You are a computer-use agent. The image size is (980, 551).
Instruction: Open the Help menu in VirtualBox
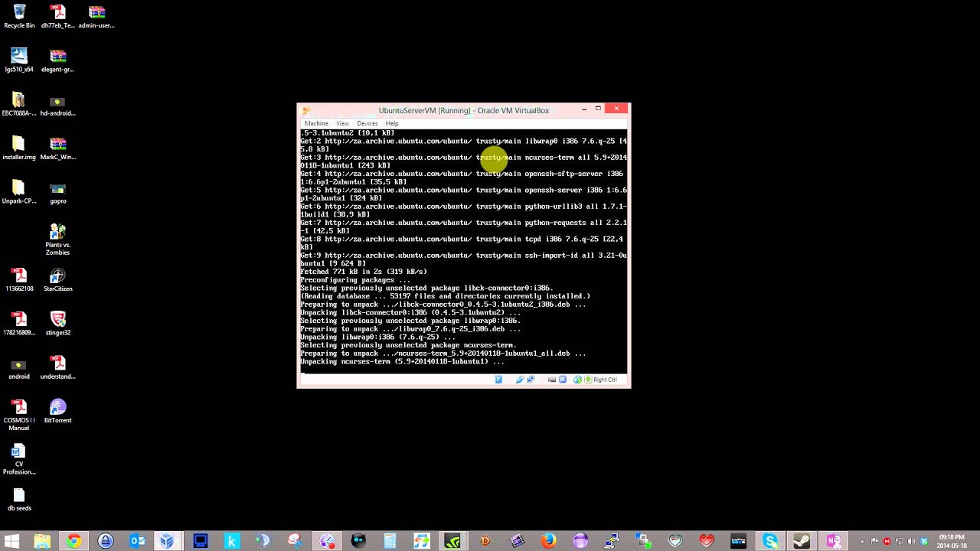392,123
